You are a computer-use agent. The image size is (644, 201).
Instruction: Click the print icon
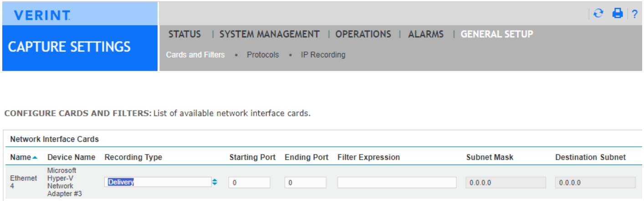[617, 14]
